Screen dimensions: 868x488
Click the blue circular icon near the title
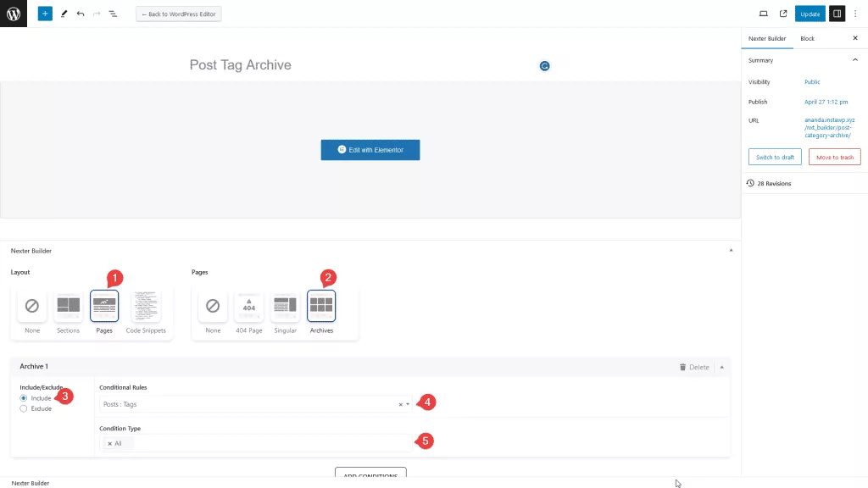click(545, 66)
